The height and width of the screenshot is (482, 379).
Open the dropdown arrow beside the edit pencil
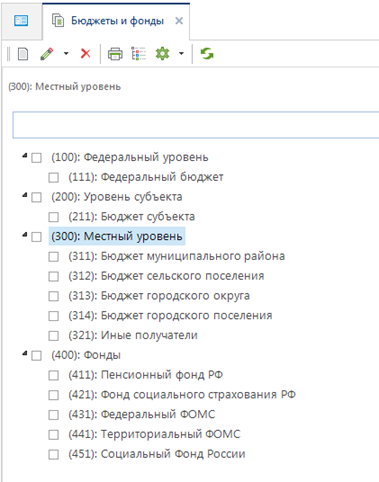[x=66, y=54]
